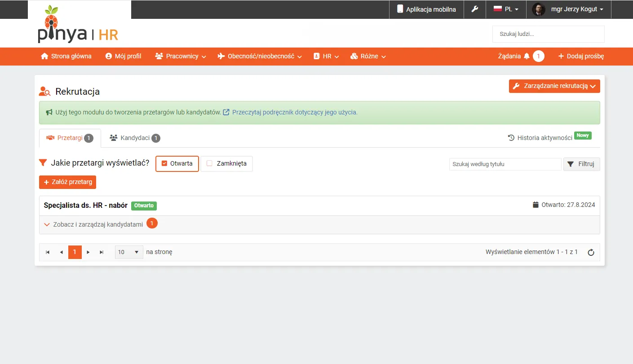Click the orange filter funnel icon
633x364 pixels.
[x=43, y=163]
